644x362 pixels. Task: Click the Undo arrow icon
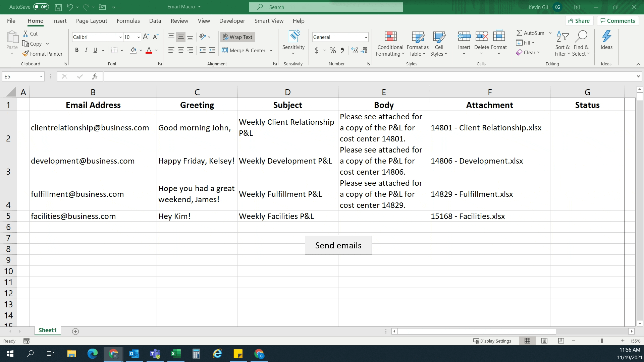(x=69, y=7)
